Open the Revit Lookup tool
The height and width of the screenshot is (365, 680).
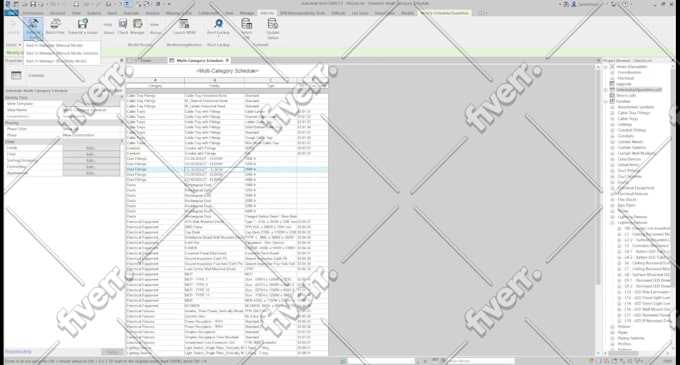pyautogui.click(x=218, y=26)
